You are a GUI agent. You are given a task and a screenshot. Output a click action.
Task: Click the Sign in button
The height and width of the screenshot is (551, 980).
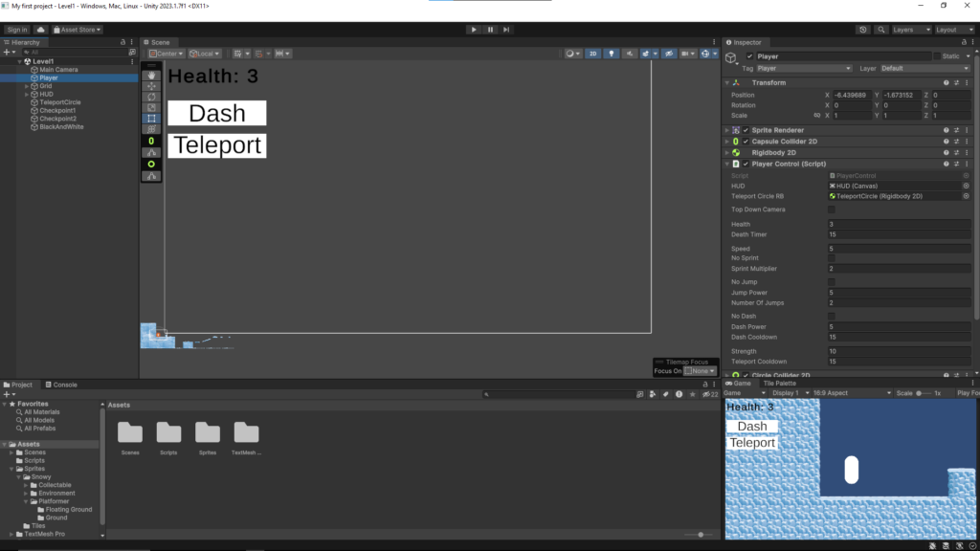17,30
